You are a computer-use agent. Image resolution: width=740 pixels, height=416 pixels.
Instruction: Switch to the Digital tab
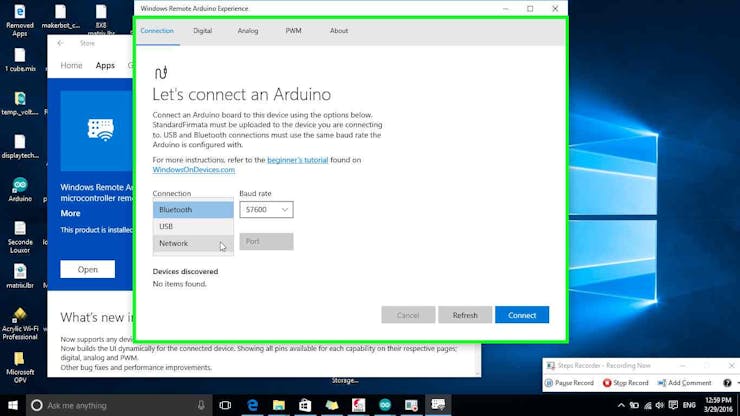tap(202, 31)
